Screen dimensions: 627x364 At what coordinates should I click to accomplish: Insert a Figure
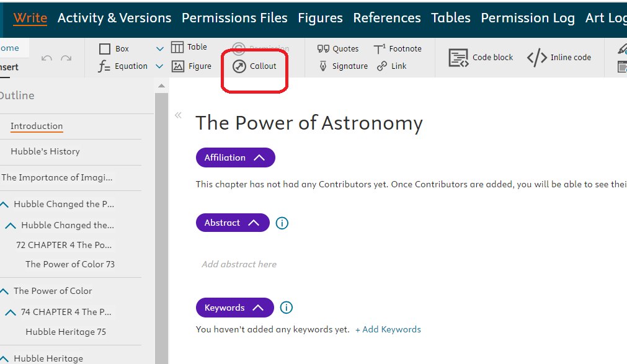click(192, 66)
